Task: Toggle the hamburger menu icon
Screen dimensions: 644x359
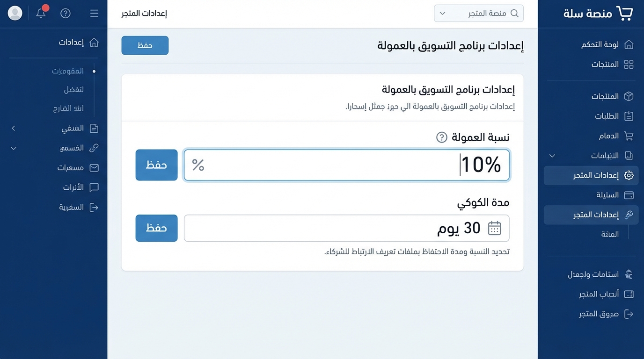Action: [94, 13]
